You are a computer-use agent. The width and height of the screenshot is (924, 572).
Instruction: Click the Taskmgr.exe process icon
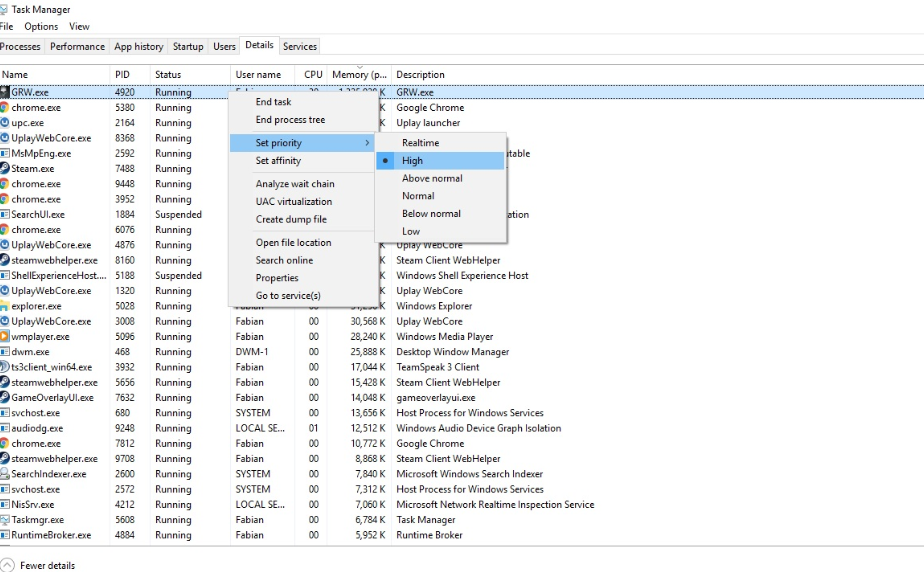point(5,520)
